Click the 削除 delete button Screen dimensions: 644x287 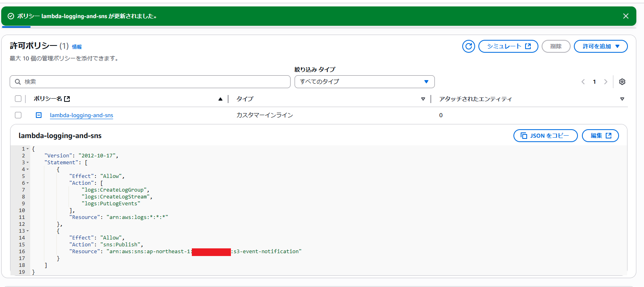[x=556, y=46]
